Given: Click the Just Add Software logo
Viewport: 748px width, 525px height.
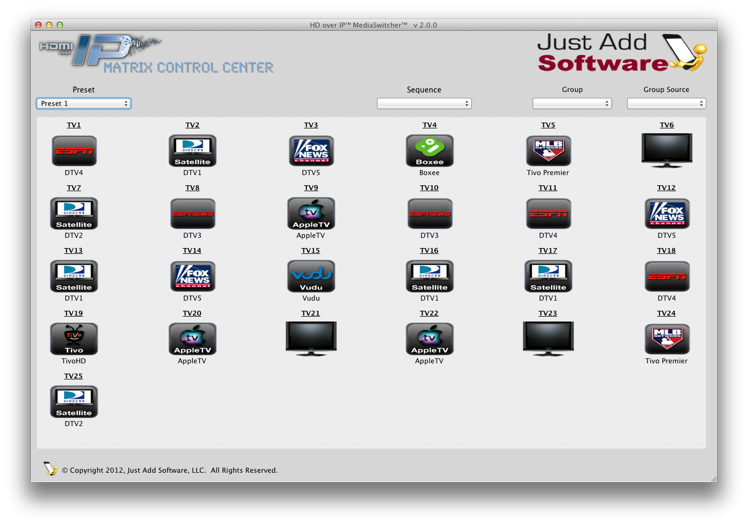Looking at the screenshot, I should pos(620,53).
